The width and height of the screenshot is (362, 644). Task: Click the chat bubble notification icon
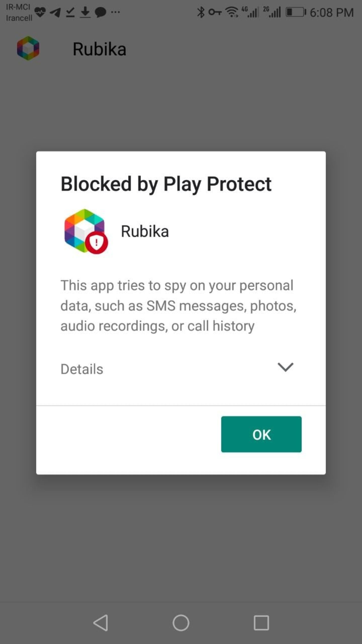pyautogui.click(x=100, y=12)
